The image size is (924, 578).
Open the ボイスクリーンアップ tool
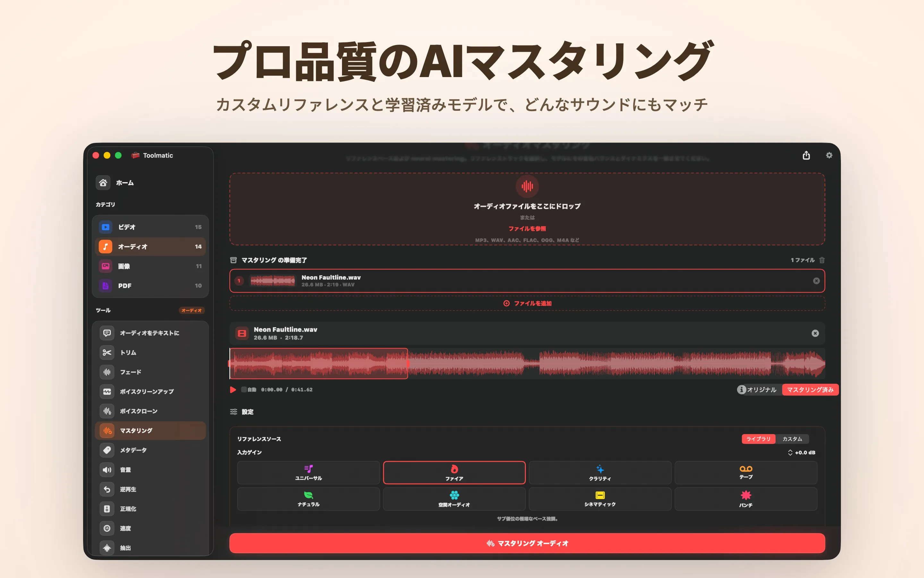click(150, 391)
